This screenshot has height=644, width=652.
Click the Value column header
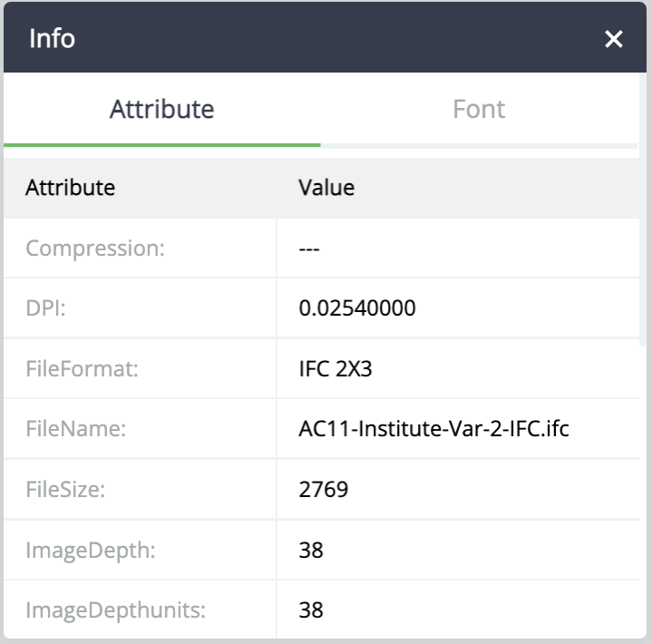click(x=326, y=188)
